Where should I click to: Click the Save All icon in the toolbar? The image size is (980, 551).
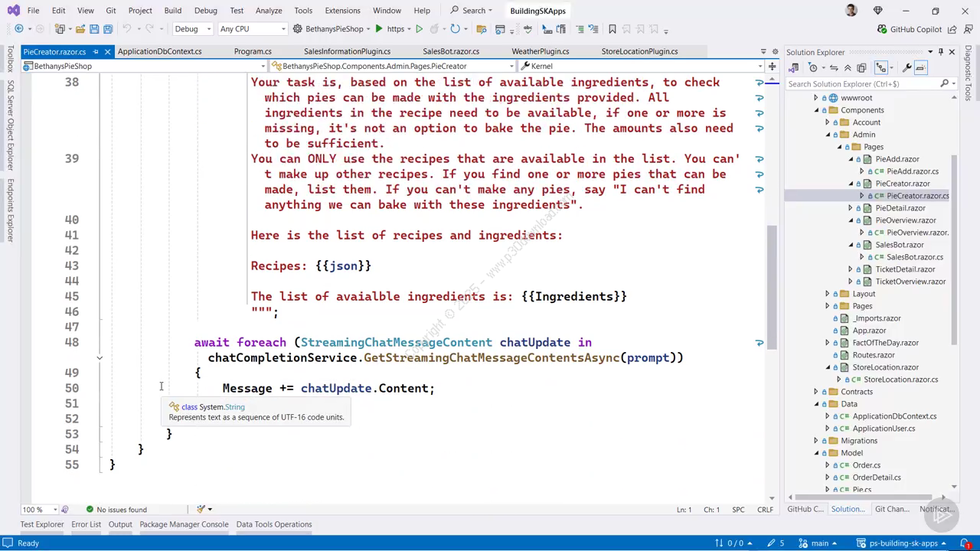pos(108,29)
